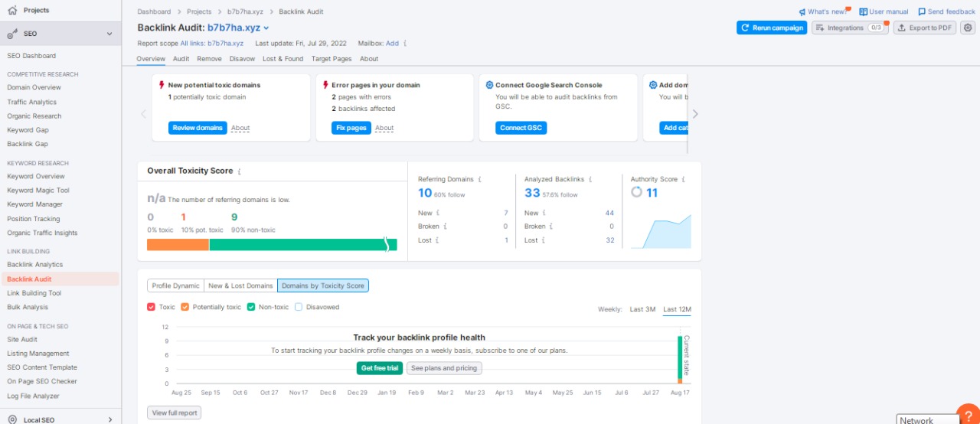Image resolution: width=980 pixels, height=424 pixels.
Task: Open the Remove tab
Action: pyautogui.click(x=209, y=59)
